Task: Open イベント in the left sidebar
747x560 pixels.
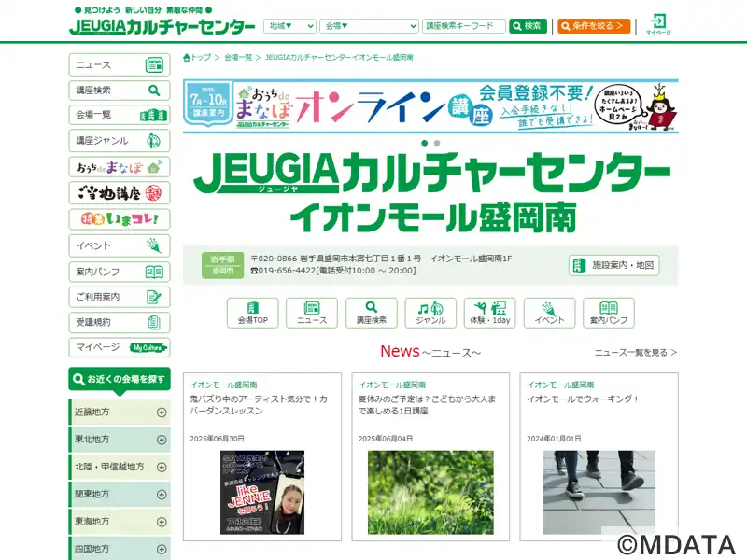Action: (120, 245)
